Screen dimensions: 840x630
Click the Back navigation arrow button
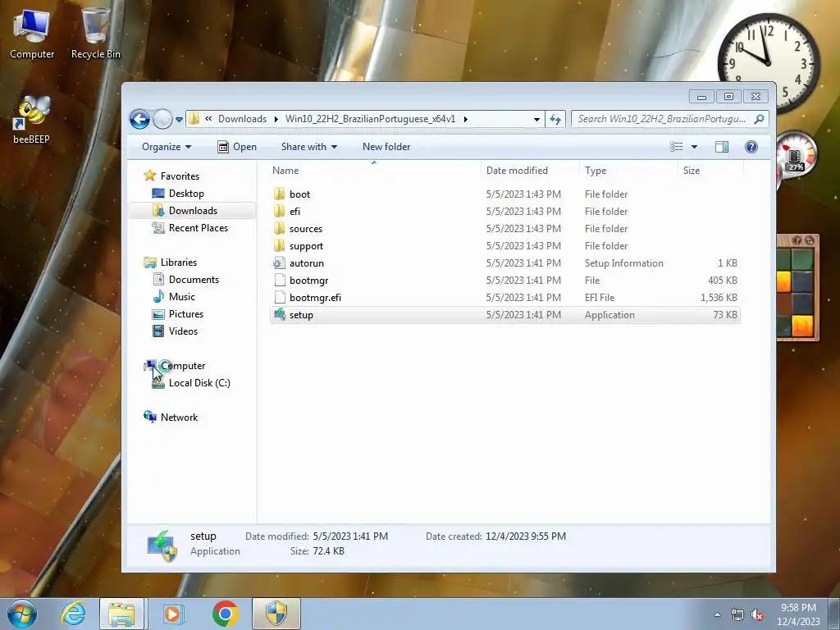pos(139,119)
